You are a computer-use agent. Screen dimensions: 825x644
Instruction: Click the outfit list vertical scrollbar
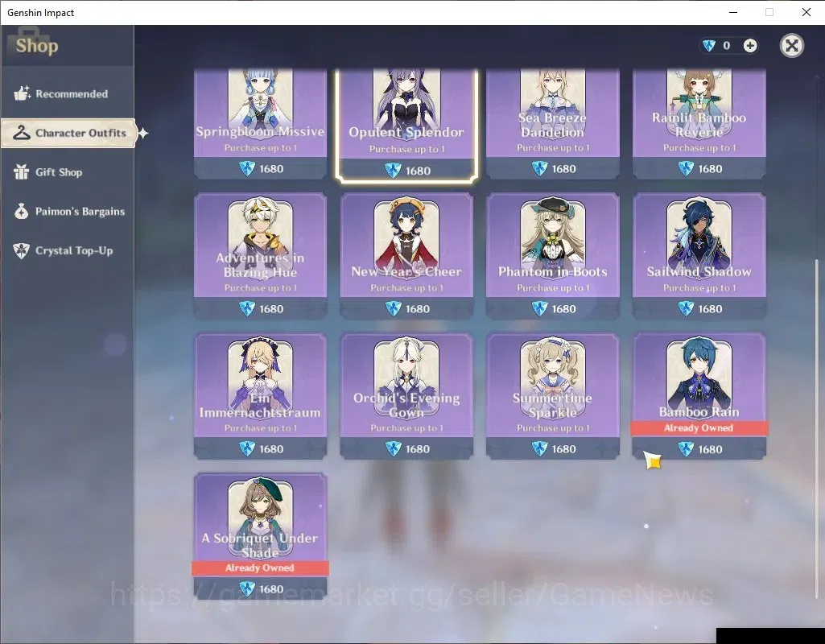817,429
